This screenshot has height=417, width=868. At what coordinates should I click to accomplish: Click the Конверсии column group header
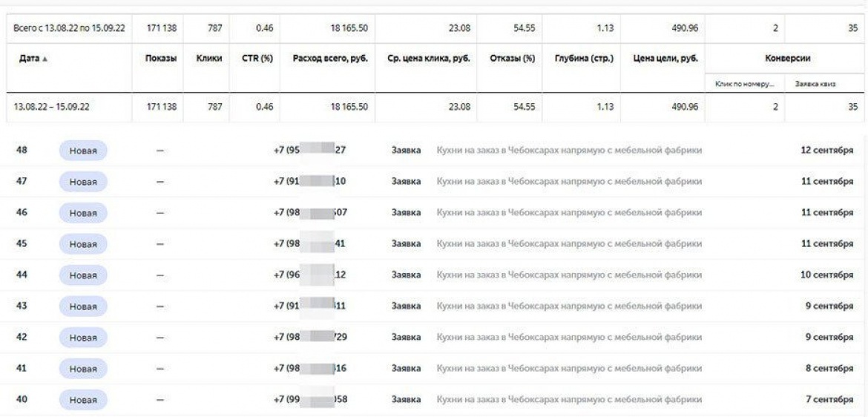[x=784, y=59]
